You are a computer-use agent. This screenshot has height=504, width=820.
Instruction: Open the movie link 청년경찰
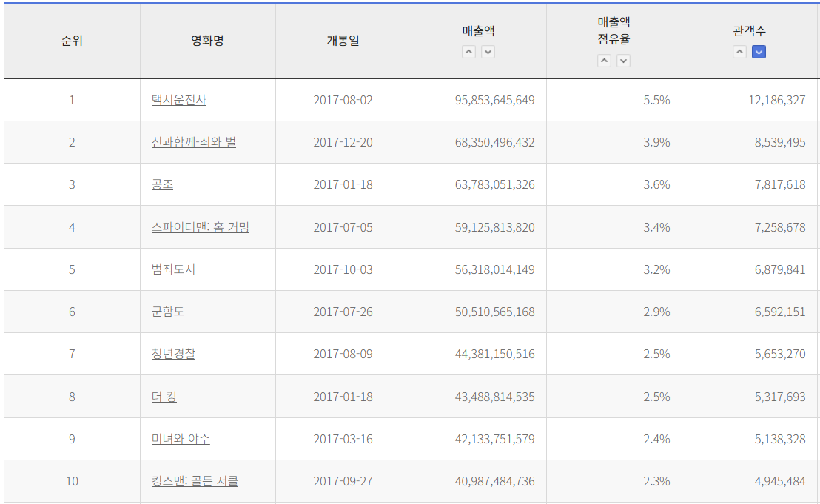(173, 354)
